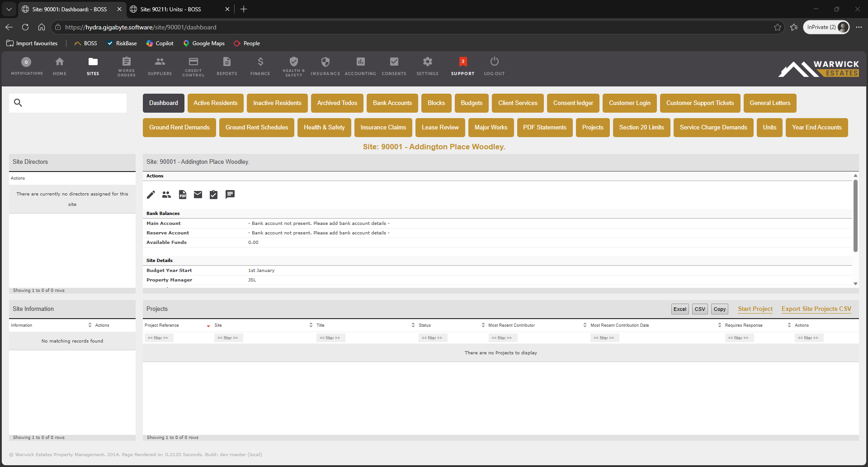Open the Year End Accounts tab
Screen dimensions: 868x467
tap(817, 128)
